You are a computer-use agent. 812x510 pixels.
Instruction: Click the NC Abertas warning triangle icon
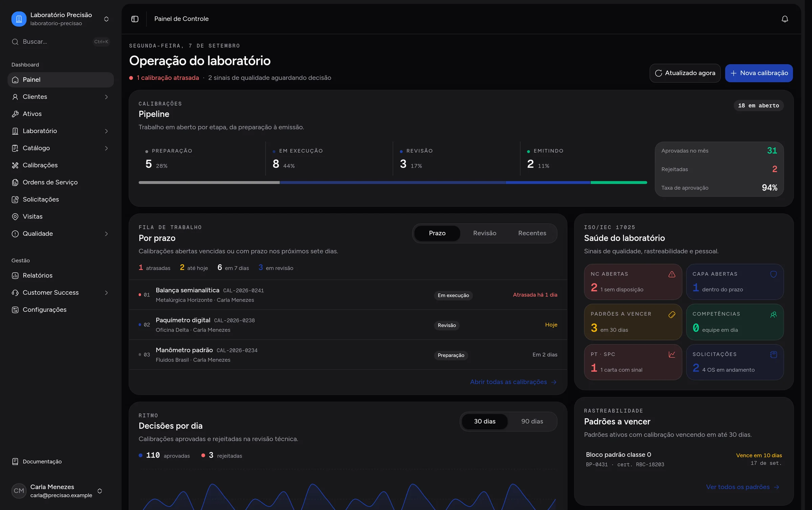672,274
